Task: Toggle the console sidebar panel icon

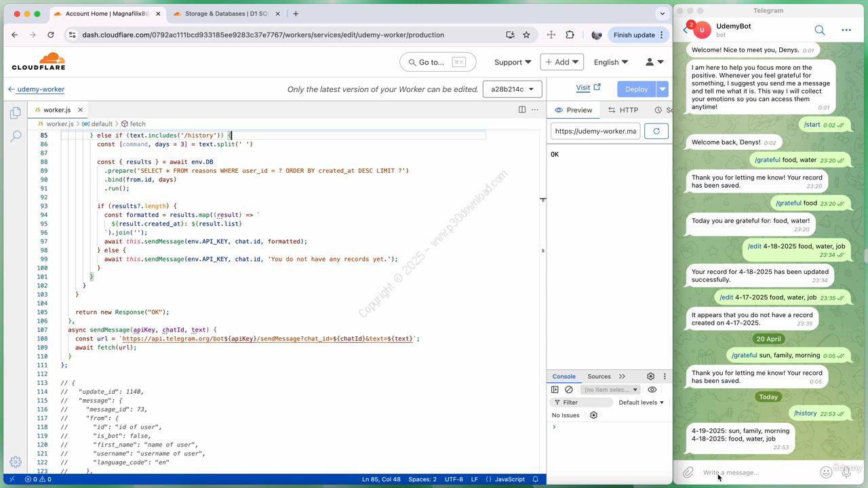Action: click(555, 390)
